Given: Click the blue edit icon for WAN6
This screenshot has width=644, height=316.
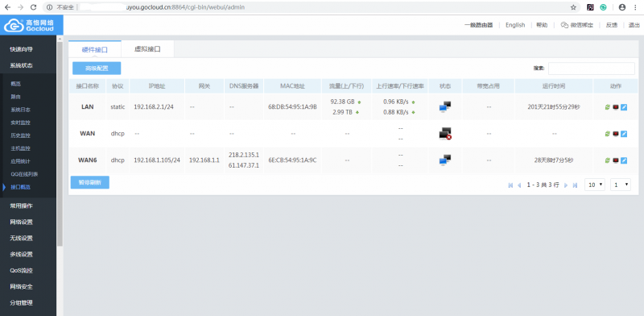Looking at the screenshot, I should tap(624, 160).
